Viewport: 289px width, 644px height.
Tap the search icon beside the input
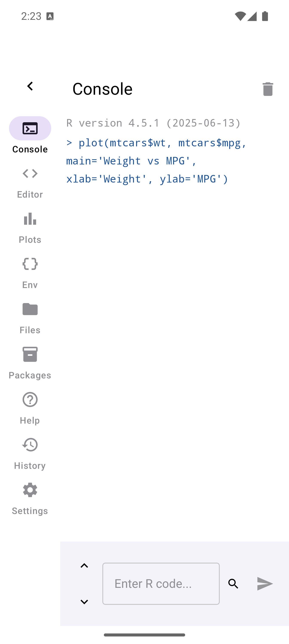(233, 584)
